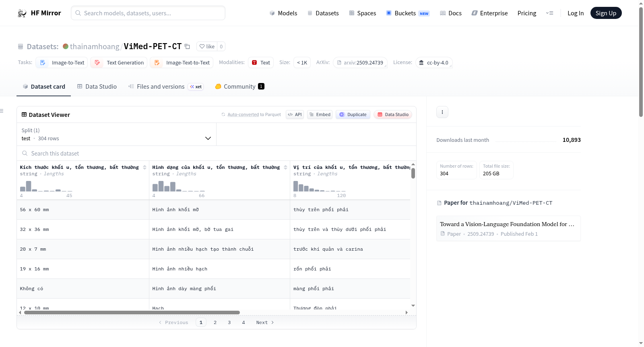Sort the 'Hình dạng của khối u' column
The width and height of the screenshot is (644, 347).
click(x=285, y=167)
